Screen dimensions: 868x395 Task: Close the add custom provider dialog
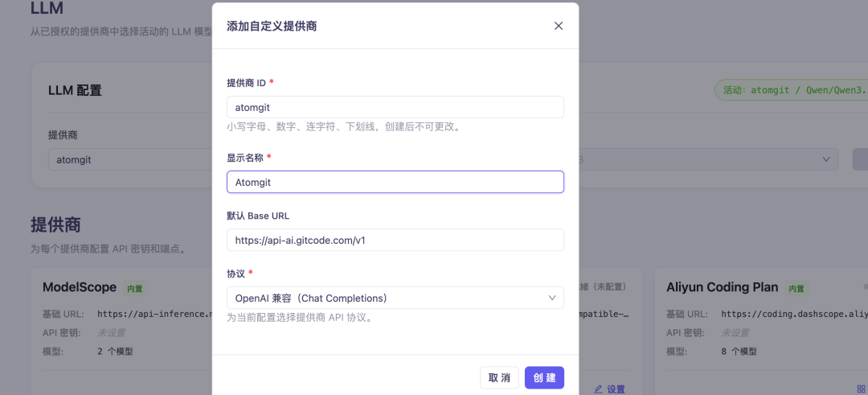[559, 26]
